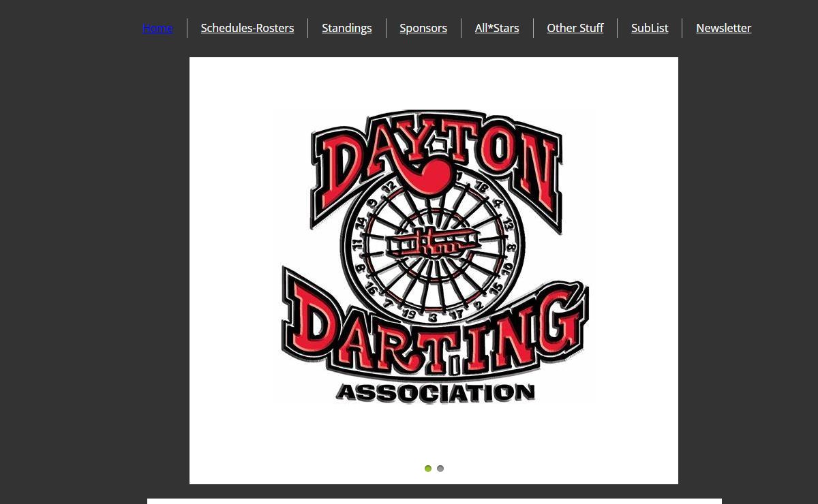Open the Standings page
The width and height of the screenshot is (818, 504).
click(x=347, y=28)
